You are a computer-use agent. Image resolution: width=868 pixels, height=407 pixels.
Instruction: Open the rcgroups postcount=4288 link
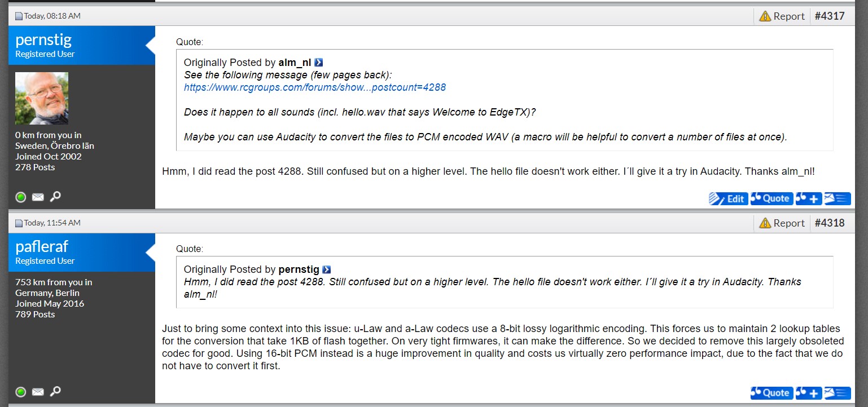(x=315, y=87)
